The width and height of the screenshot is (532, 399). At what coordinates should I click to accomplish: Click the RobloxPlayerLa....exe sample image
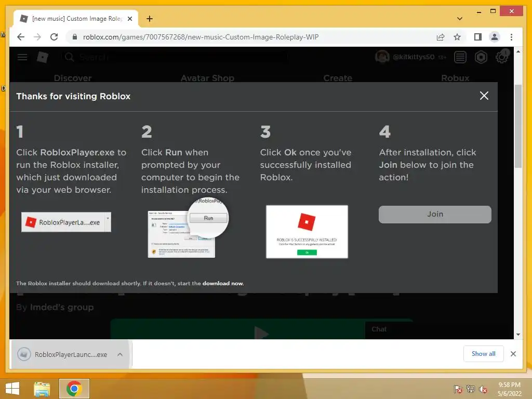coord(66,222)
